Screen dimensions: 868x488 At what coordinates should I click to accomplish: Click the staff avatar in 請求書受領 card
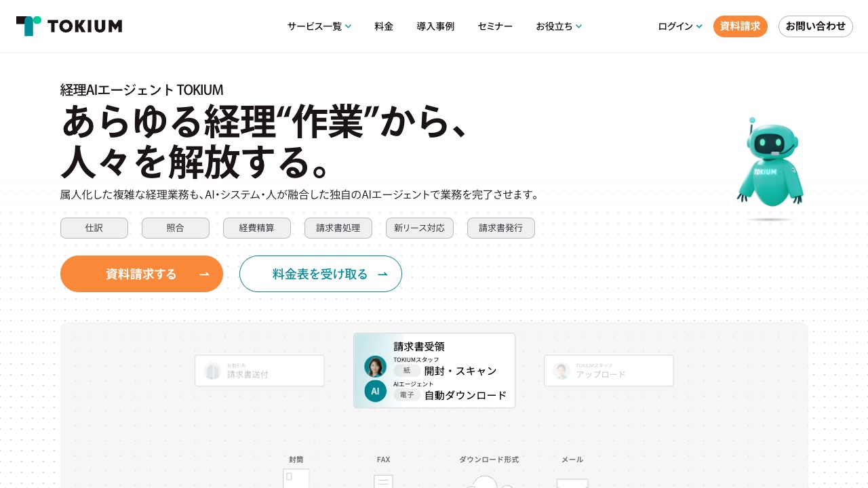375,367
